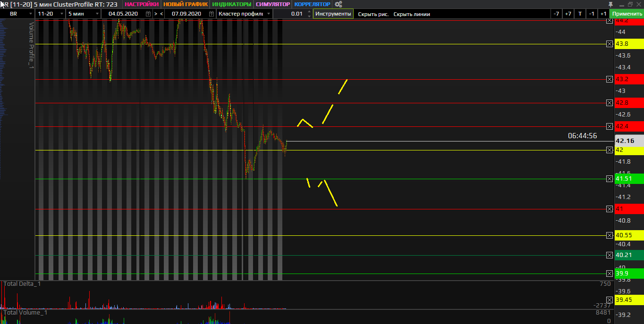Remove the 39.45 level line via X box
Screen dimensions: 644x324
tap(610, 300)
